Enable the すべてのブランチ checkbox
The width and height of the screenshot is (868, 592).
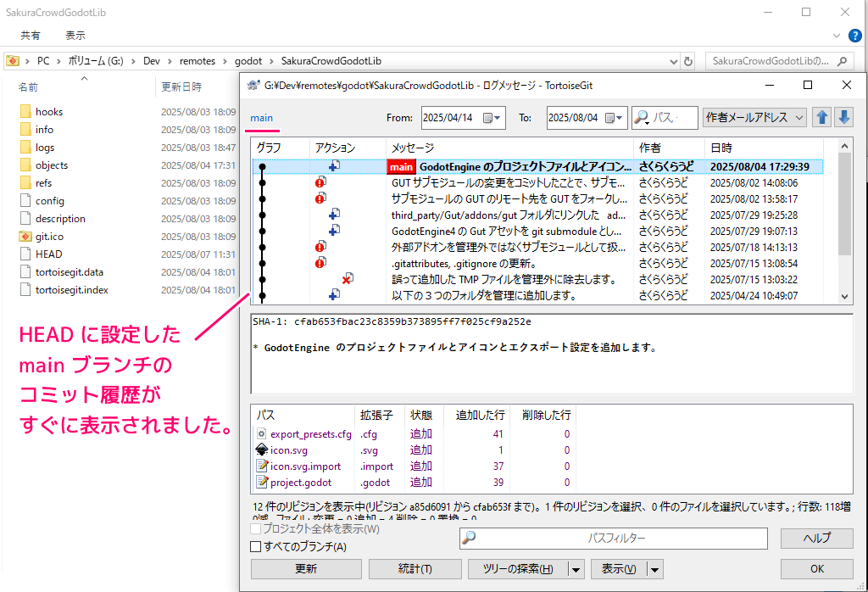[x=256, y=547]
